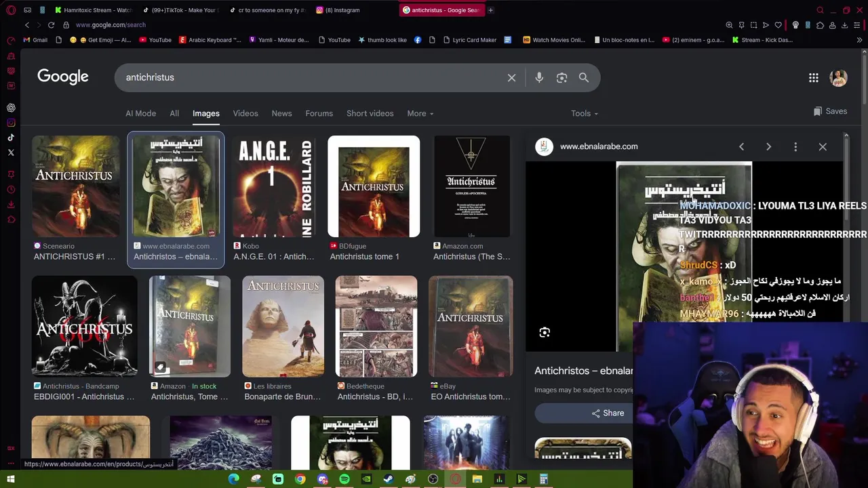Select the Images tab
Image resolution: width=868 pixels, height=488 pixels.
pyautogui.click(x=206, y=113)
